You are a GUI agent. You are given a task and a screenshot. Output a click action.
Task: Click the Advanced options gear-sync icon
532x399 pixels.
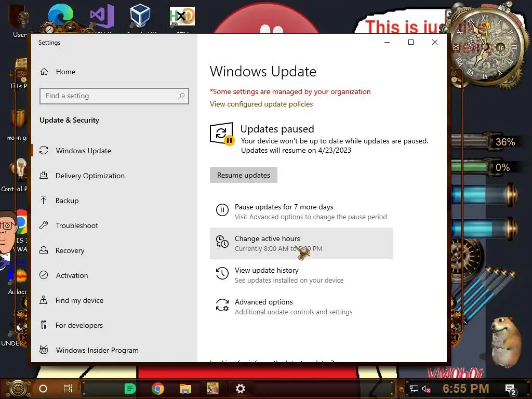pos(222,305)
